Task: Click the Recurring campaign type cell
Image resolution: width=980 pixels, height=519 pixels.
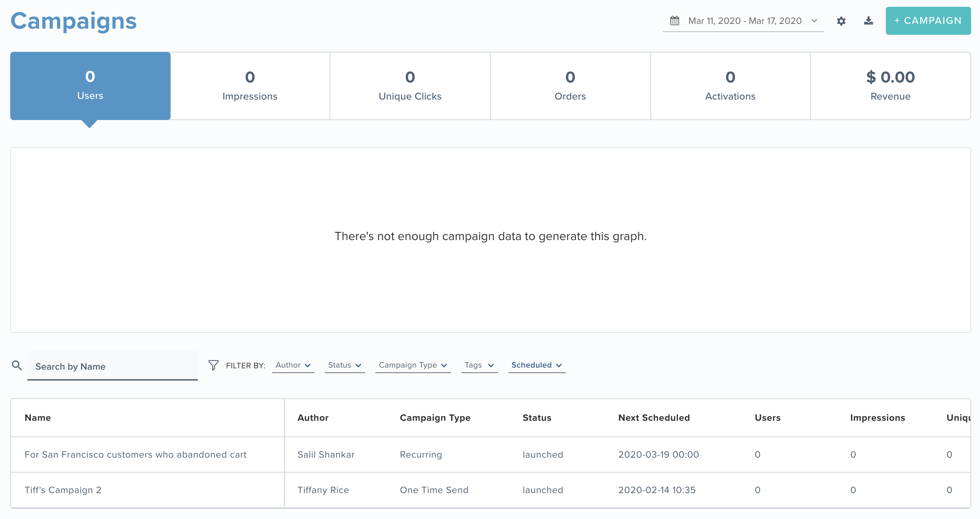Action: click(x=421, y=454)
